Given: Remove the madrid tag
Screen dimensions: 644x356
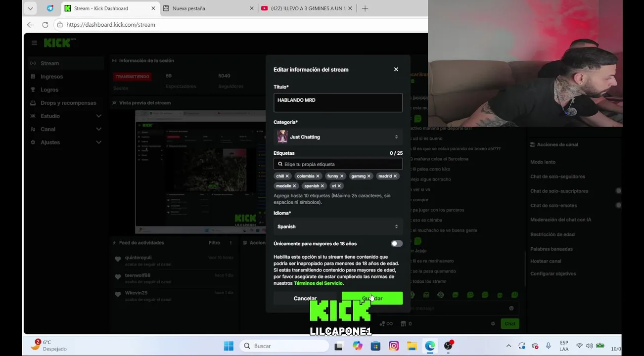Looking at the screenshot, I should pyautogui.click(x=395, y=176).
